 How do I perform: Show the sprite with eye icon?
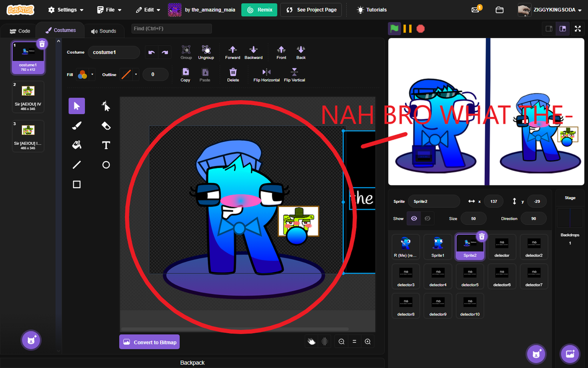414,218
